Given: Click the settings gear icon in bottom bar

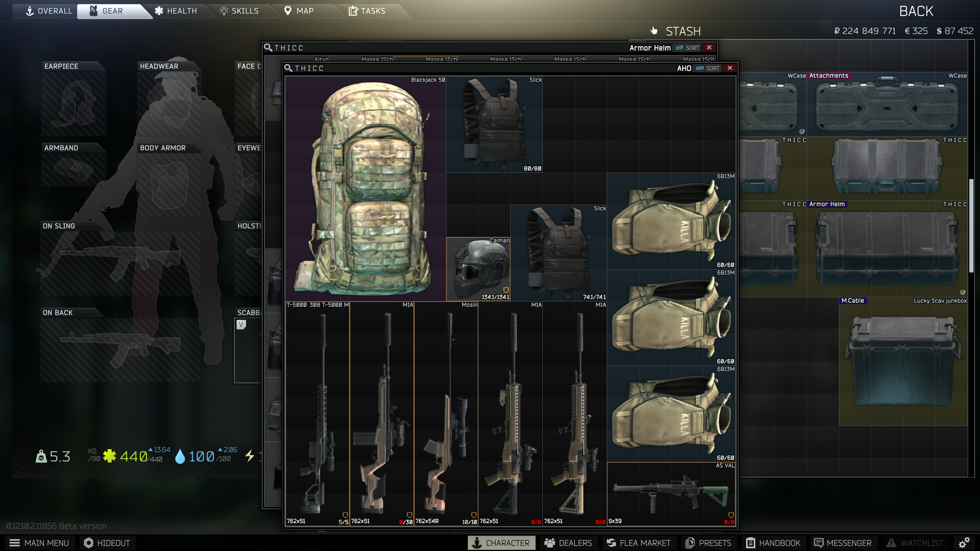Looking at the screenshot, I should point(964,543).
